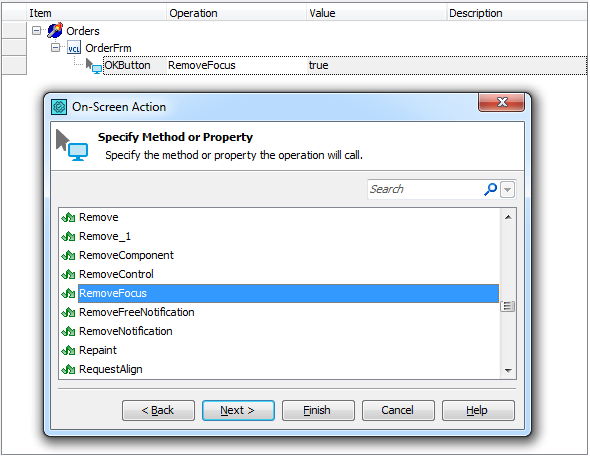Click the Finish button
This screenshot has height=459, width=590.
[318, 410]
